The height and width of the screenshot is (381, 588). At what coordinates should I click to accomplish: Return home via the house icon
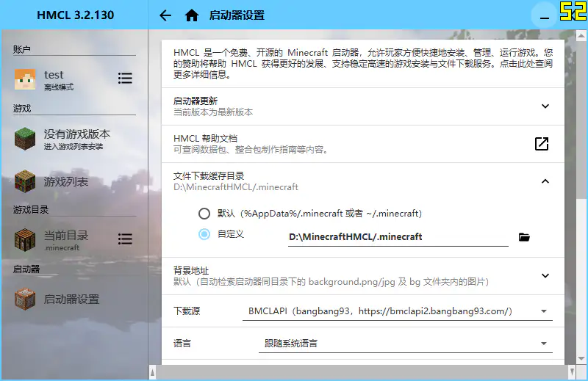coord(192,15)
